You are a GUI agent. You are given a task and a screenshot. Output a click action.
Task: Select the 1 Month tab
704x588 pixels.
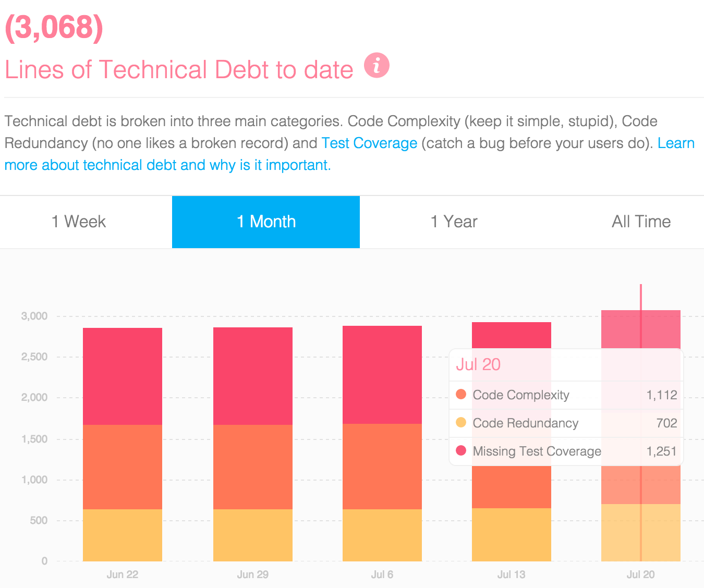point(266,222)
